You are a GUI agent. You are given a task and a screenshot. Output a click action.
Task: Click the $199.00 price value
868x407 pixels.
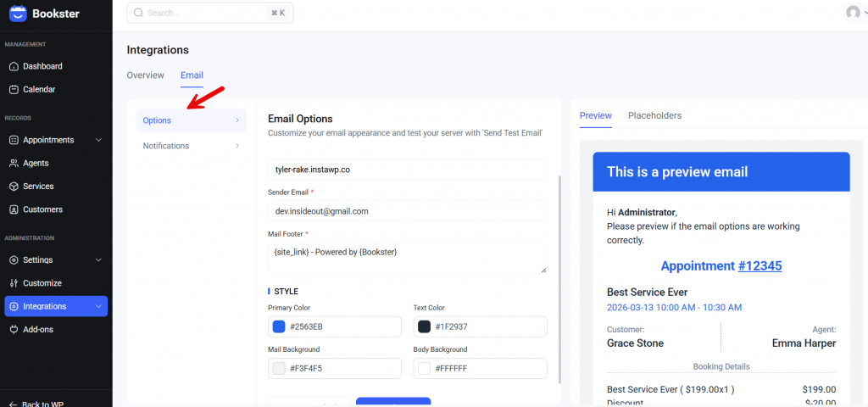(820, 389)
